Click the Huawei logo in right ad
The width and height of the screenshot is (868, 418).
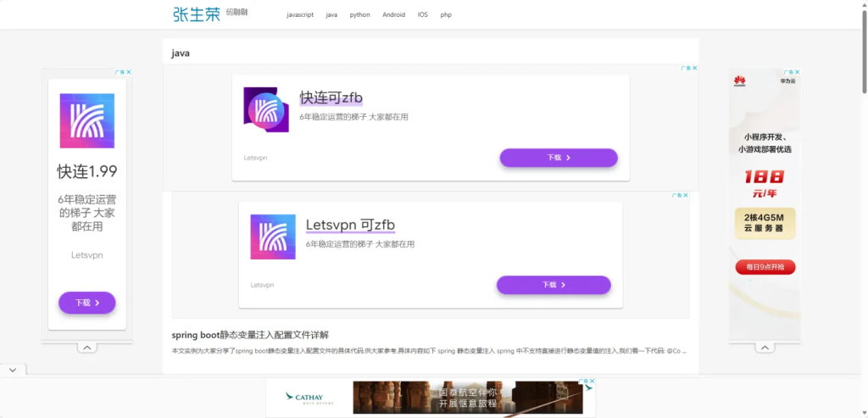739,81
